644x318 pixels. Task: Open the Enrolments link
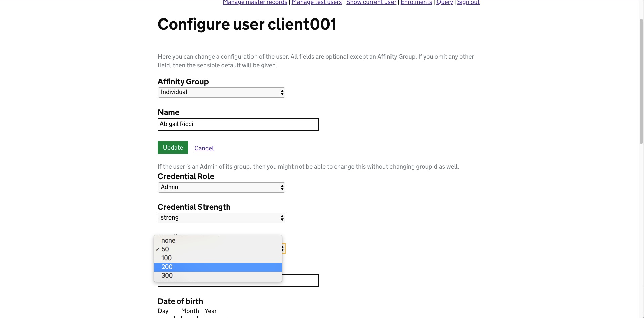click(416, 2)
